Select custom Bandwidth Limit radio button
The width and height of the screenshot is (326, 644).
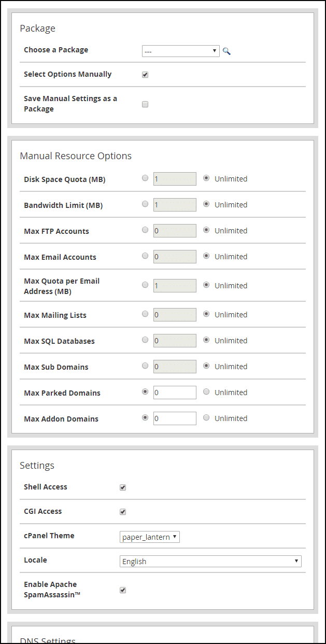(145, 204)
